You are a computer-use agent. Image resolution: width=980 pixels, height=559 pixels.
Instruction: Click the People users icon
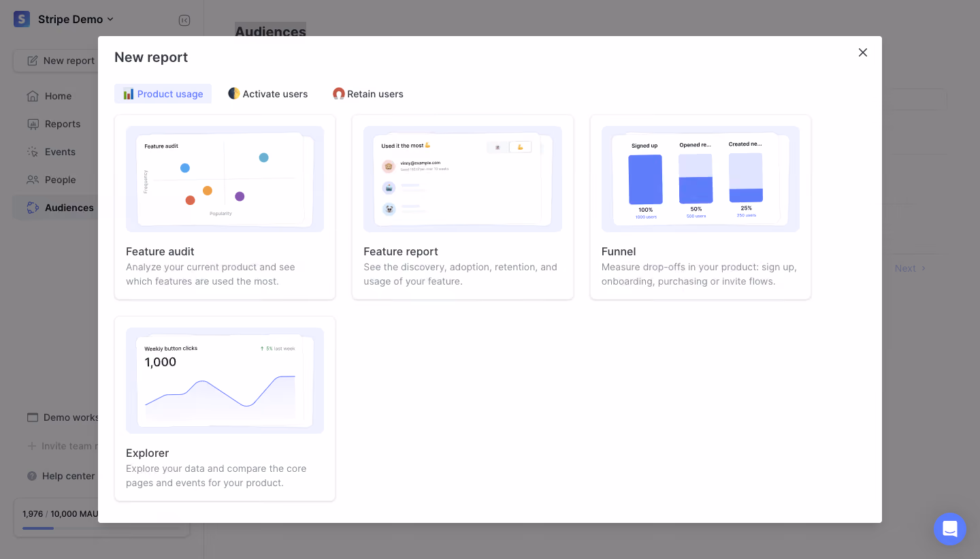(x=33, y=180)
